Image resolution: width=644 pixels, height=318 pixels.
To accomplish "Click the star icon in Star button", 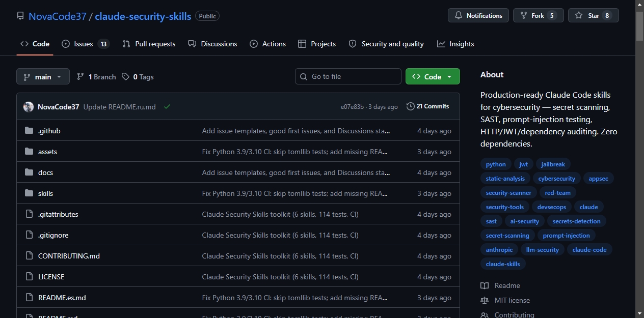I will pos(579,16).
